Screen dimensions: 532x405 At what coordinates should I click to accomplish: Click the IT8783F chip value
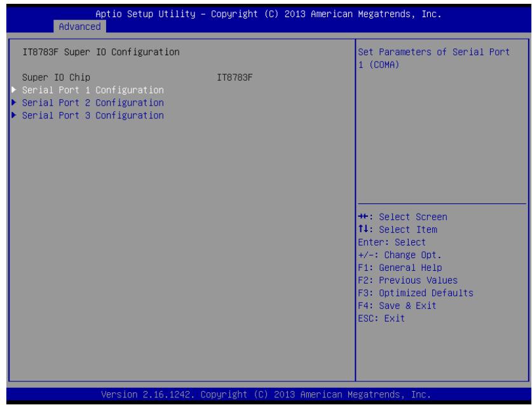[235, 78]
